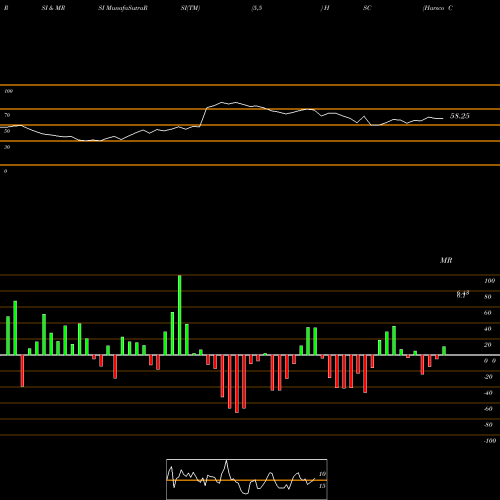Image resolution: width=500 pixels, height=500 pixels.
Task: Click the '(Harsco C' header text
Action: pos(438,8)
